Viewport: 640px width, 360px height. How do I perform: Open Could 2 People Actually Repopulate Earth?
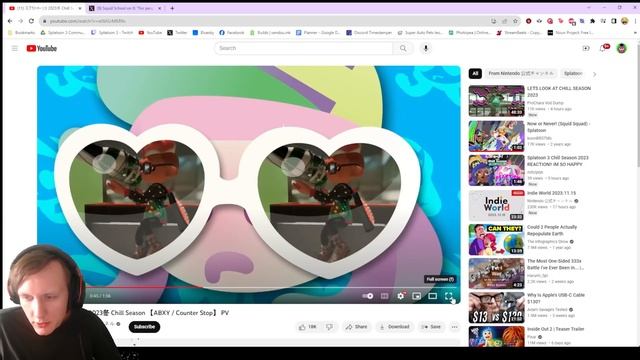[552, 230]
